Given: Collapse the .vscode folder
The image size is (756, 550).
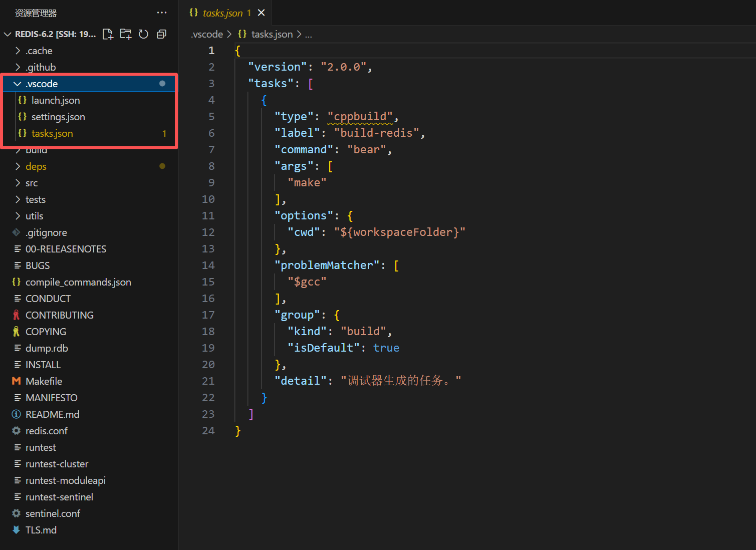Looking at the screenshot, I should pos(89,84).
